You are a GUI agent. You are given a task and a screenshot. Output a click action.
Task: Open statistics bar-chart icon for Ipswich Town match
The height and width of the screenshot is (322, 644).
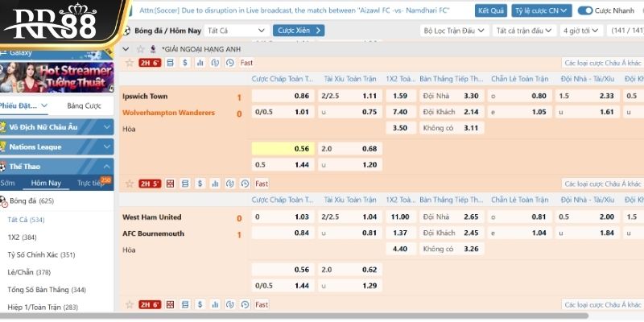click(x=200, y=63)
